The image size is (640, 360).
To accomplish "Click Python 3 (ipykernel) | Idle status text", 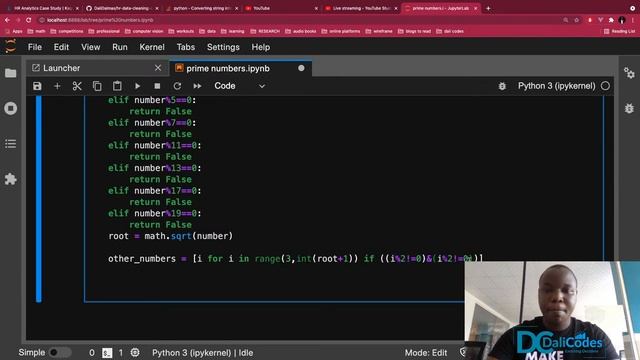I will pos(202,353).
